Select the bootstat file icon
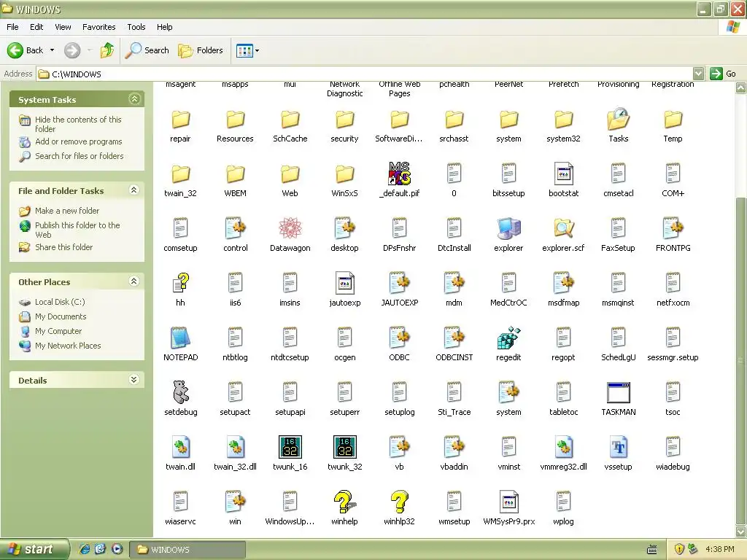Viewport: 747px width, 560px height. point(563,174)
